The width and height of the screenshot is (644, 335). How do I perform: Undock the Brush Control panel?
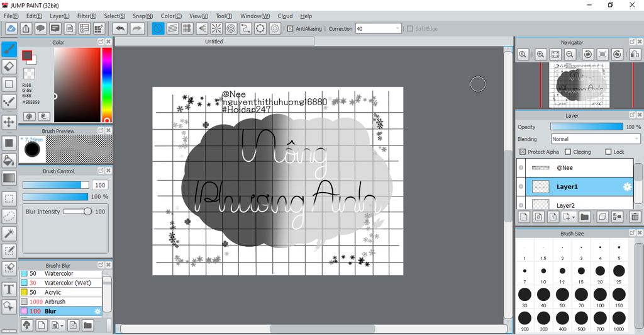click(101, 171)
